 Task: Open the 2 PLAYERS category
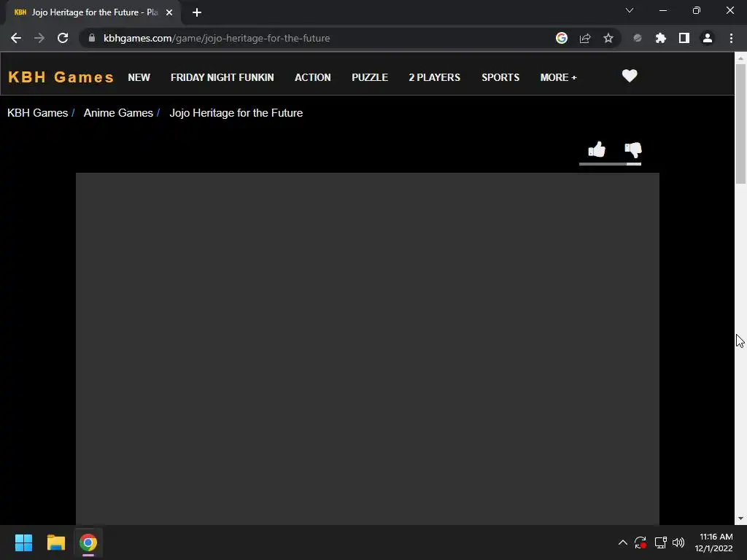(x=435, y=77)
